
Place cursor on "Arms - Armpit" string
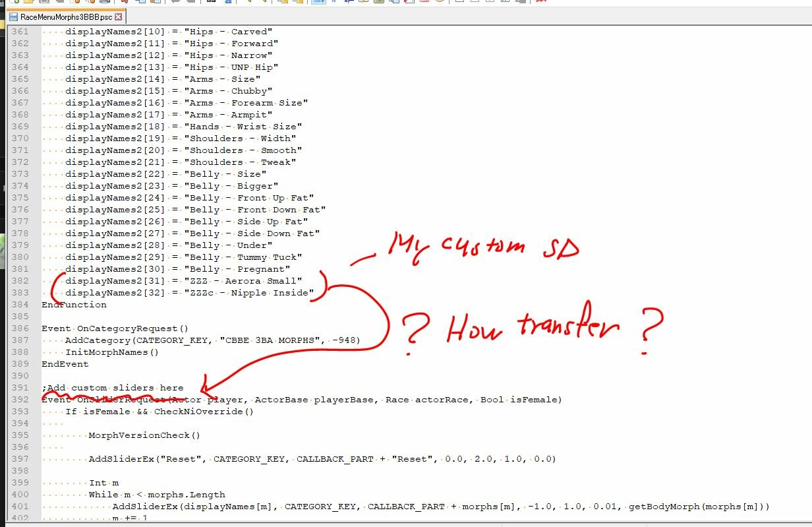pos(228,115)
